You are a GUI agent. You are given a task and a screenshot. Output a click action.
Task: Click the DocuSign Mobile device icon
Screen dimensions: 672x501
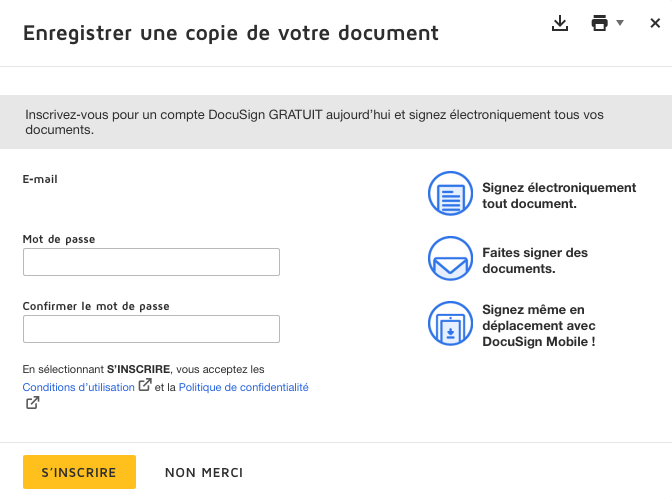click(x=449, y=324)
